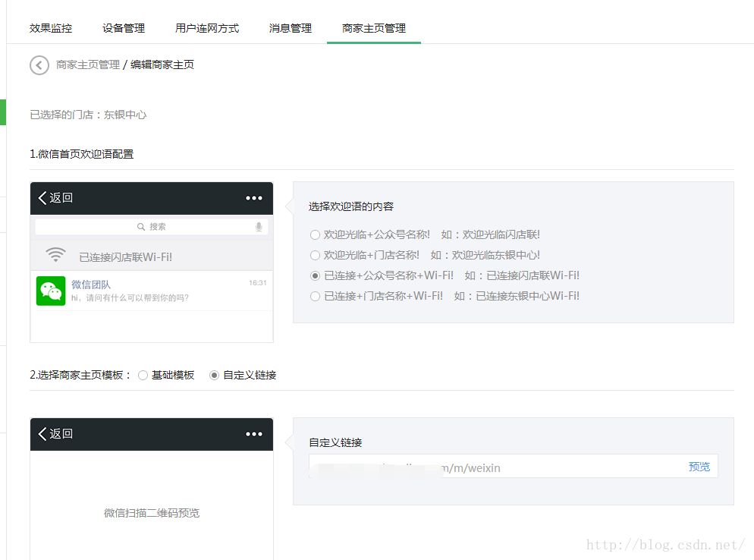Click the 16:31 timestamp in chat row
Screen dimensions: 754x560
(x=258, y=283)
